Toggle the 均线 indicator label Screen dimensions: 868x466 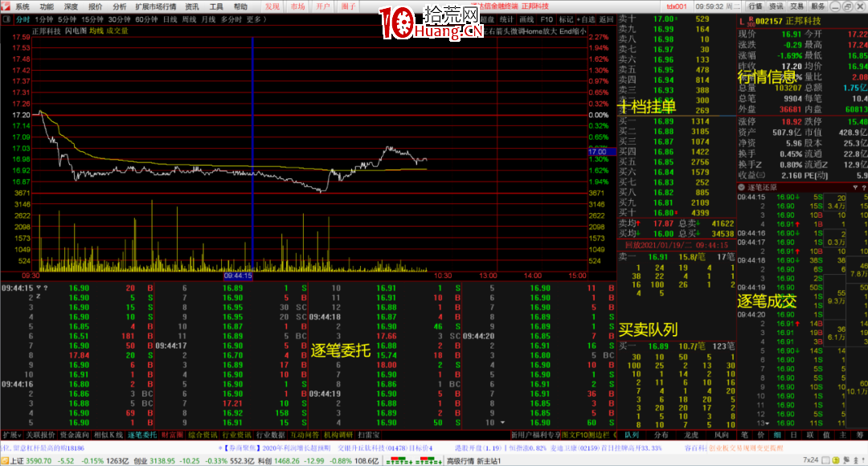tap(96, 31)
